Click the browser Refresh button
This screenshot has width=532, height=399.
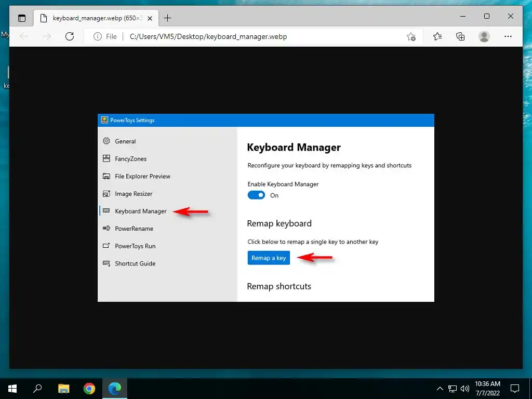70,36
